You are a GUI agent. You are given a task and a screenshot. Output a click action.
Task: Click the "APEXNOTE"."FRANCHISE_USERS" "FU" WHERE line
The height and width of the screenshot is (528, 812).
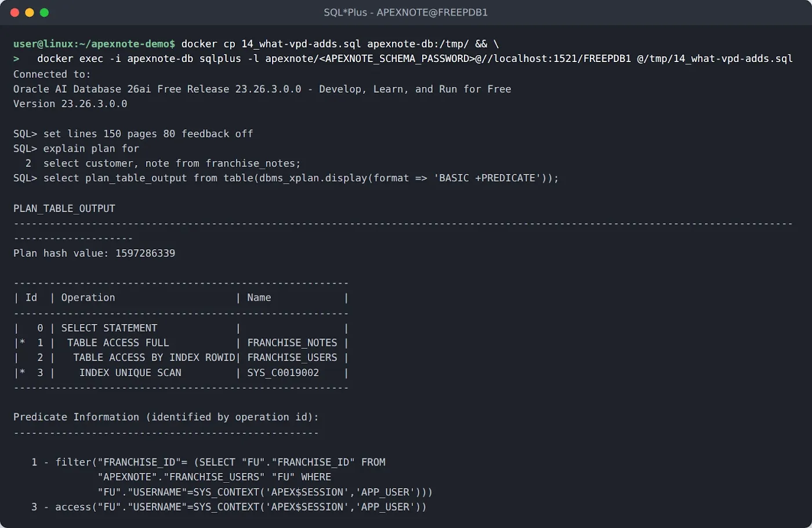click(x=214, y=477)
